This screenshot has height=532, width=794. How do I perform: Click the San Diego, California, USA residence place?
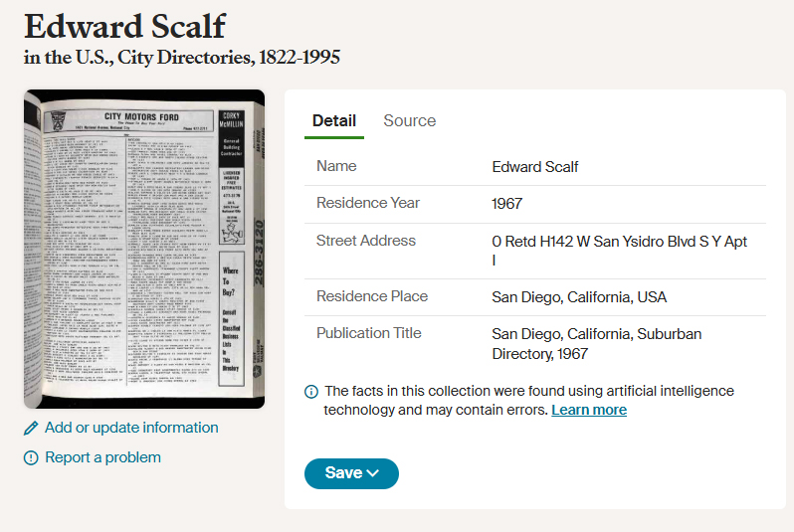pos(579,297)
